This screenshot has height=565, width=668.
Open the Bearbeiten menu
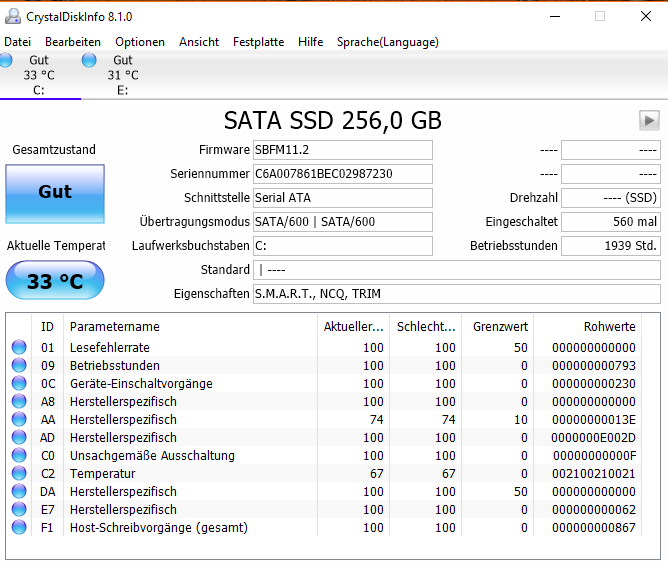[x=73, y=42]
